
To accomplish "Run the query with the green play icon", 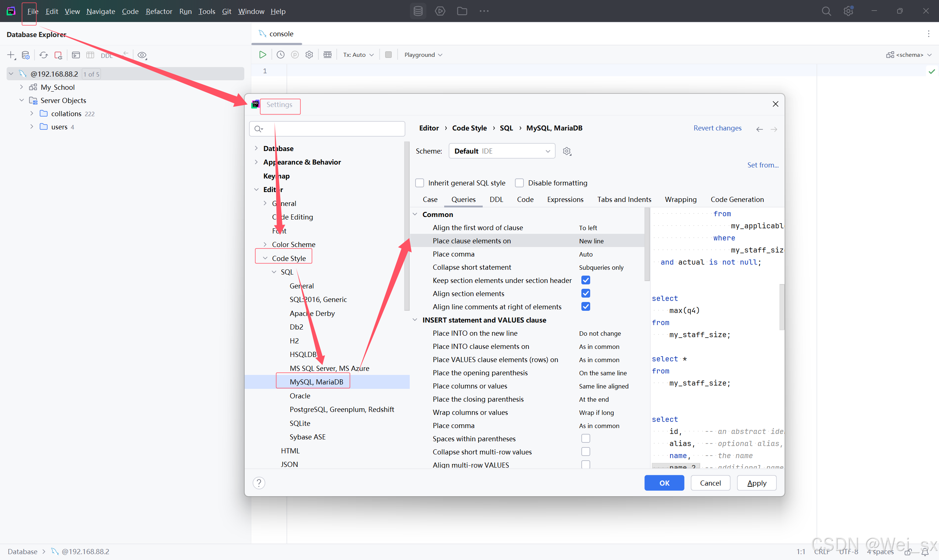I will coord(262,54).
